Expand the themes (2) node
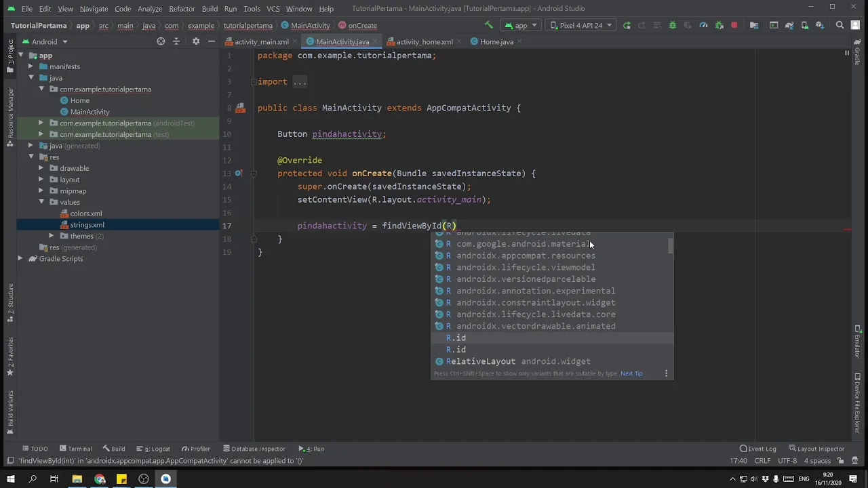The image size is (868, 488). click(52, 236)
